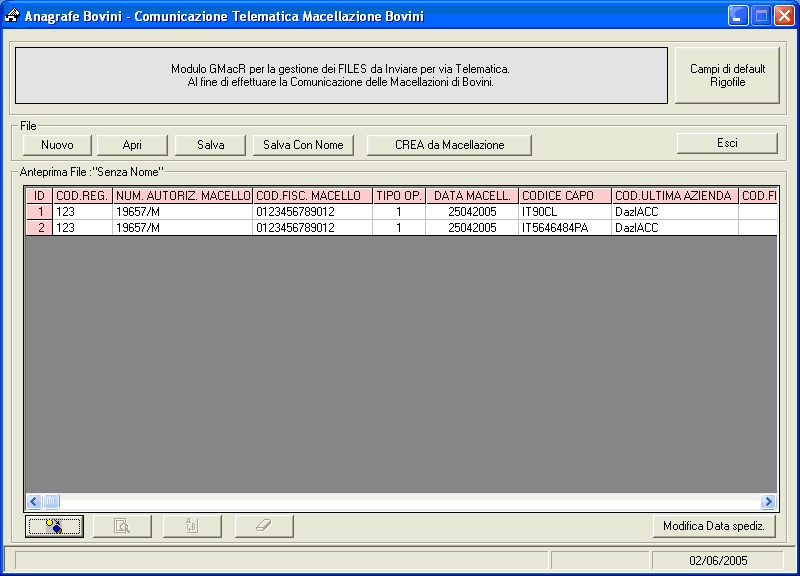
Task: Click the yellow and blue shapes icon button
Action: [x=54, y=526]
